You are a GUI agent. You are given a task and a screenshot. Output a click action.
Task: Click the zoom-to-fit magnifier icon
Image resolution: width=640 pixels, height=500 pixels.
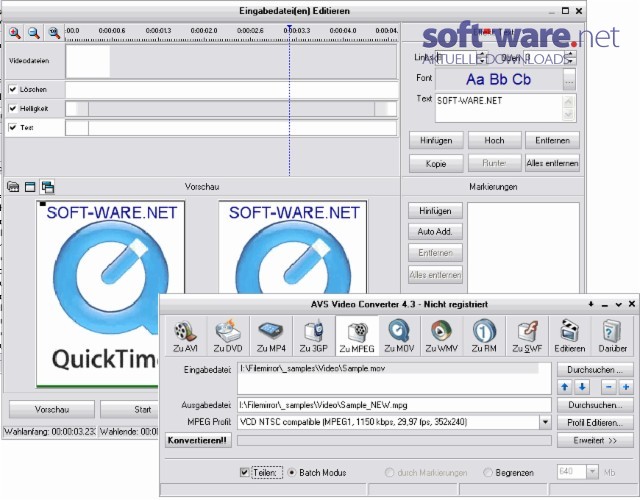(54, 33)
